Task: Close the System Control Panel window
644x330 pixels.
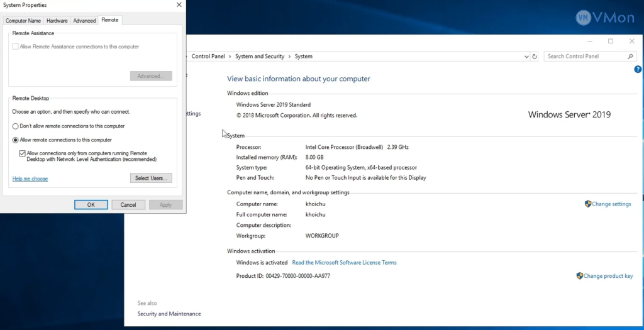Action: (631, 41)
